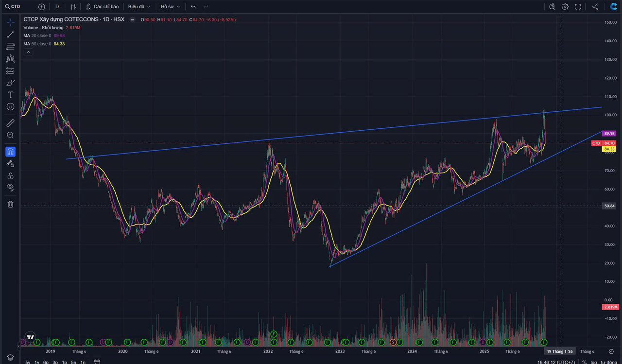
Task: Toggle stay-in-drawing-mode pencil lock
Action: [x=10, y=164]
